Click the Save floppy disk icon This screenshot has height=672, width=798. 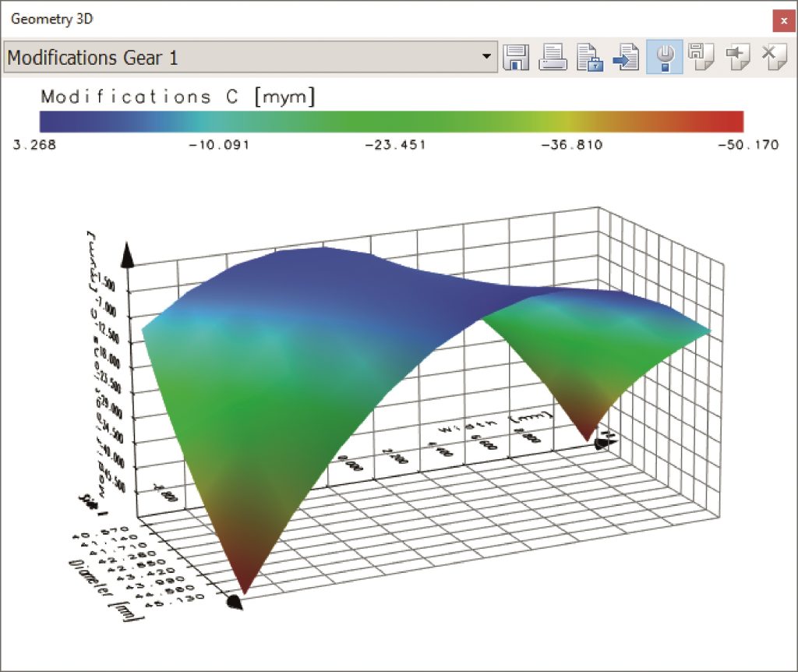[516, 58]
